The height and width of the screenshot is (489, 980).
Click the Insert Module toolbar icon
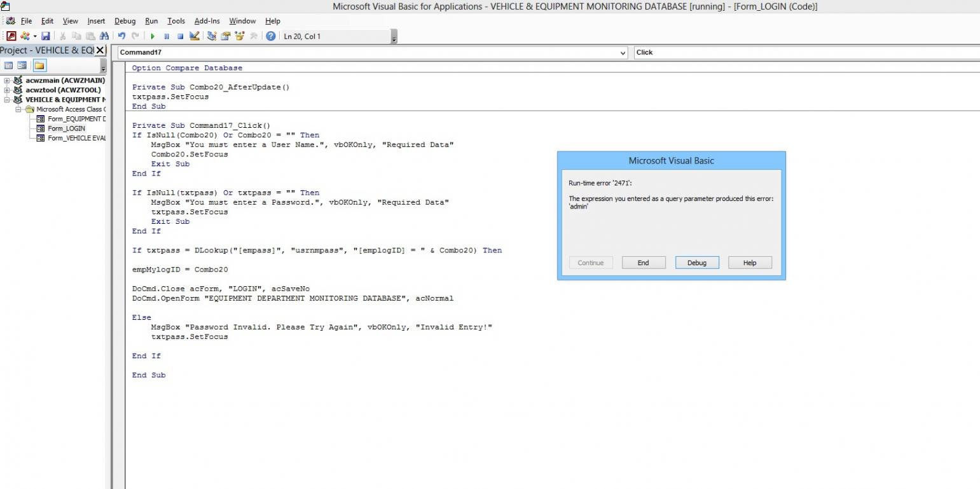[25, 36]
